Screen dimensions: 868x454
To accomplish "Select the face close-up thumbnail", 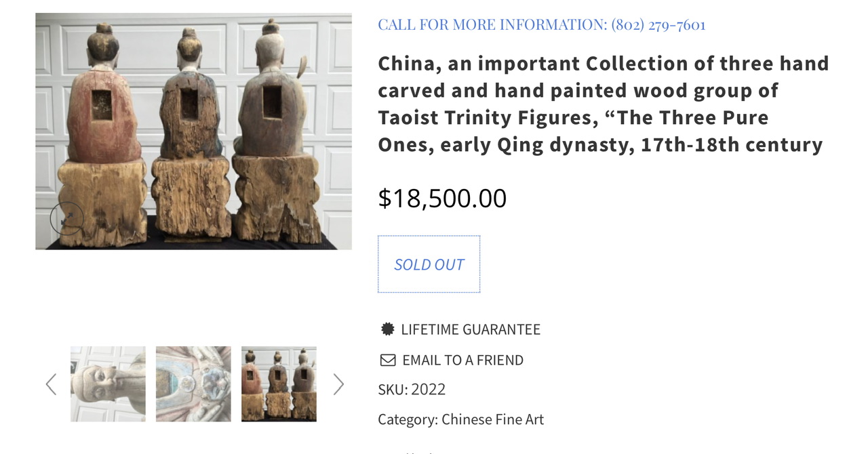I will 108,384.
